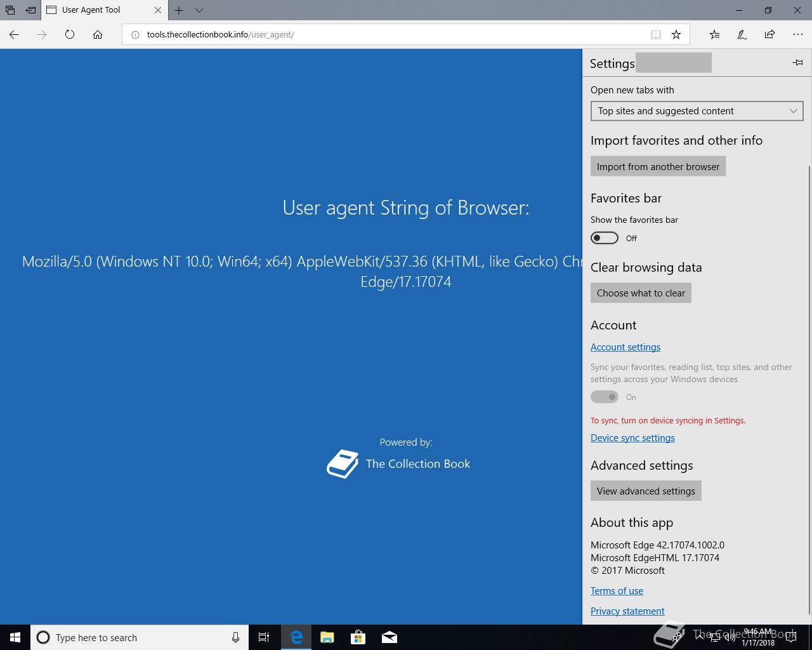The image size is (812, 650).
Task: Open Device sync settings link
Action: click(x=632, y=438)
